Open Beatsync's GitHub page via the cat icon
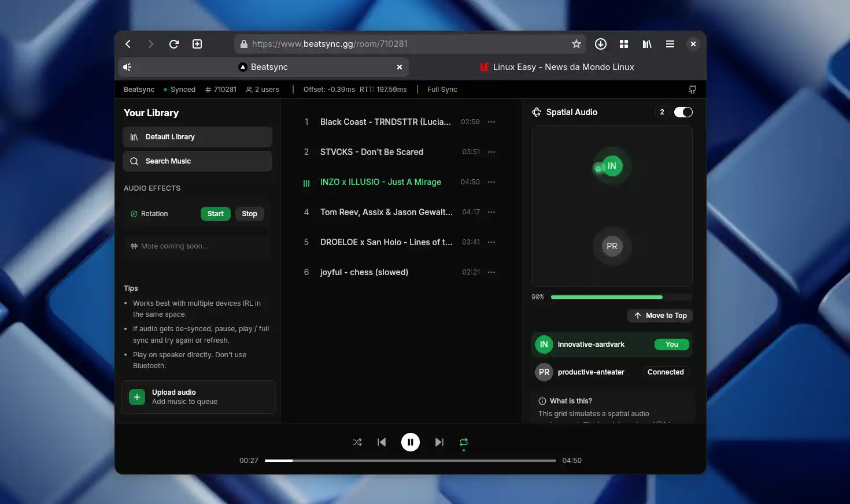This screenshot has height=504, width=850. [692, 89]
